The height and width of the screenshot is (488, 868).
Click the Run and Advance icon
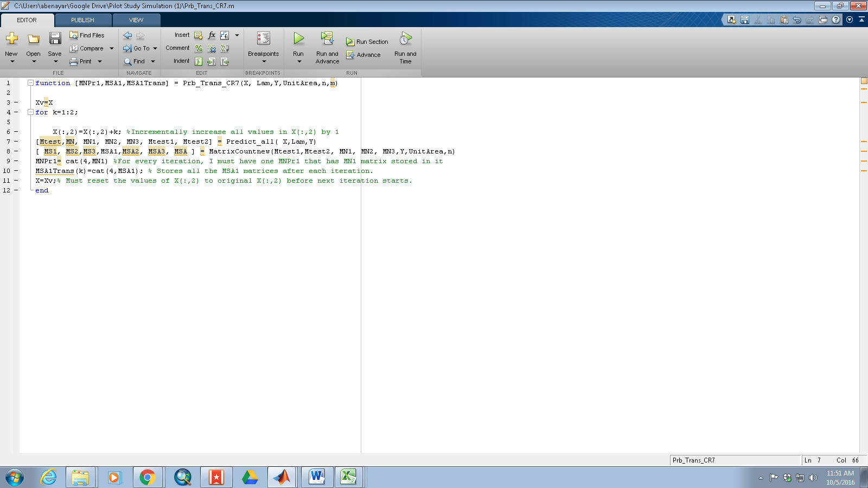(327, 39)
